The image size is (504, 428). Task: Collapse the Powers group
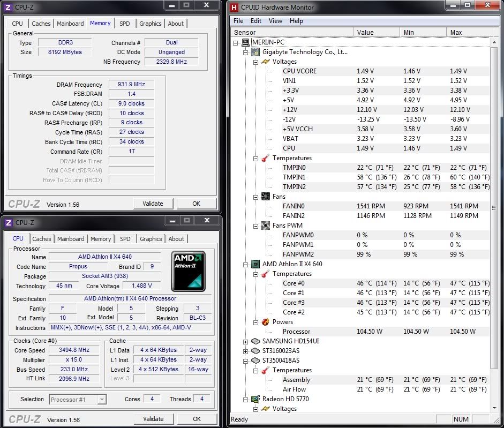(255, 322)
